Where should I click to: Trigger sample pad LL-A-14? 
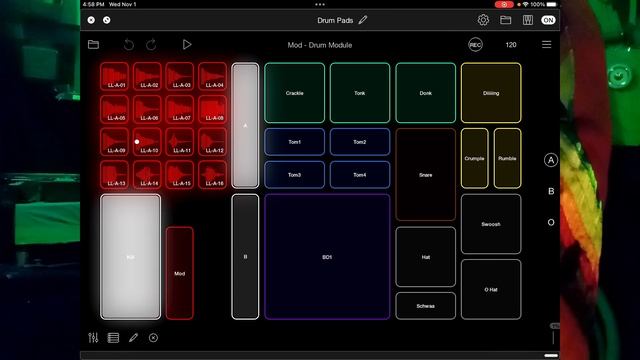[x=147, y=175]
